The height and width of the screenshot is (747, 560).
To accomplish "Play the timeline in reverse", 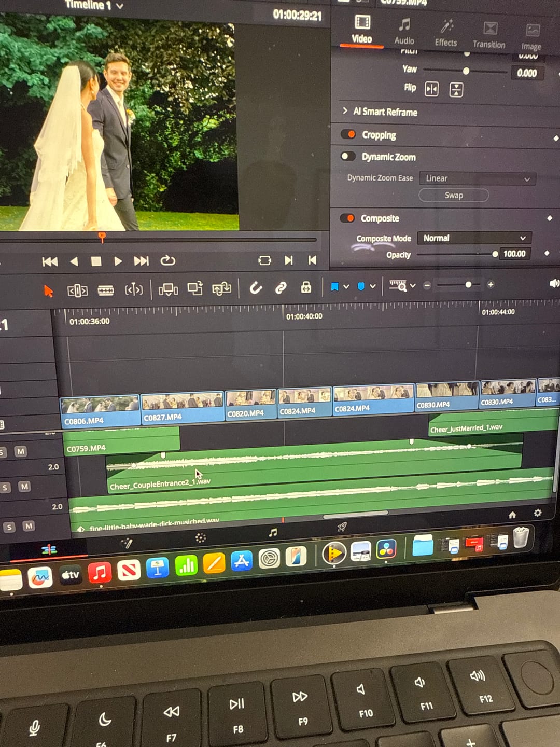I will (x=74, y=261).
